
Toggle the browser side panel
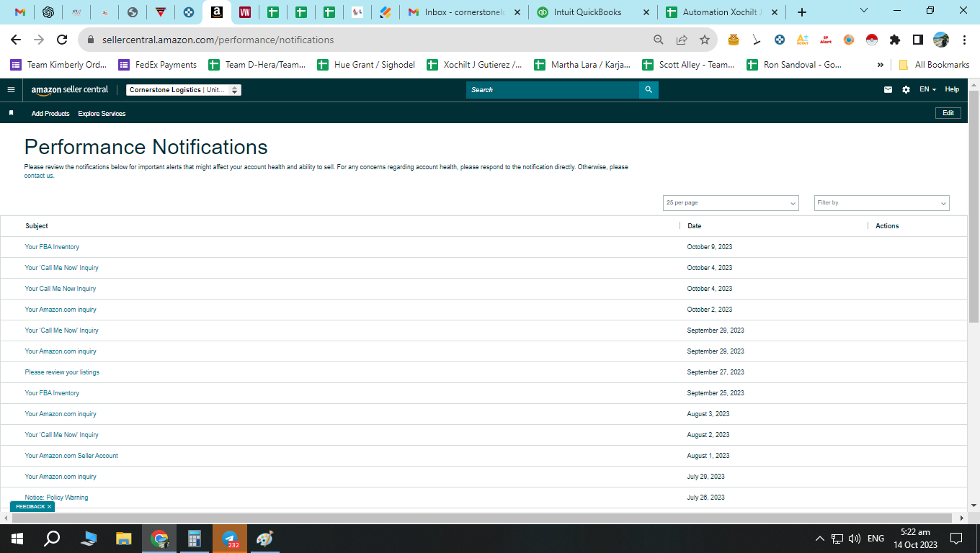coord(918,40)
